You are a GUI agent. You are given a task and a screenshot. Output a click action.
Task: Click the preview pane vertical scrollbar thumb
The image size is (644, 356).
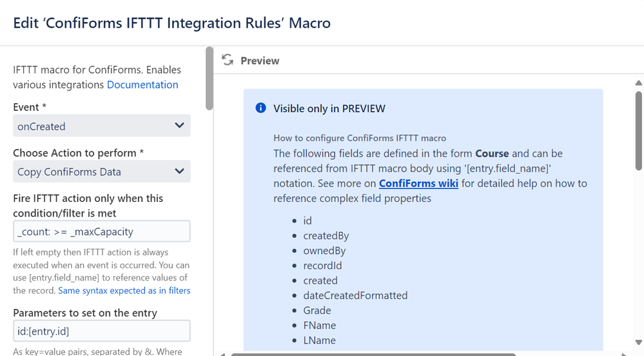(639, 131)
